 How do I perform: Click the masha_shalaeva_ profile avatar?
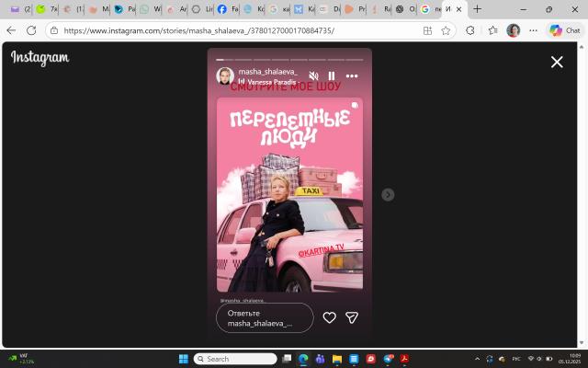tap(225, 76)
